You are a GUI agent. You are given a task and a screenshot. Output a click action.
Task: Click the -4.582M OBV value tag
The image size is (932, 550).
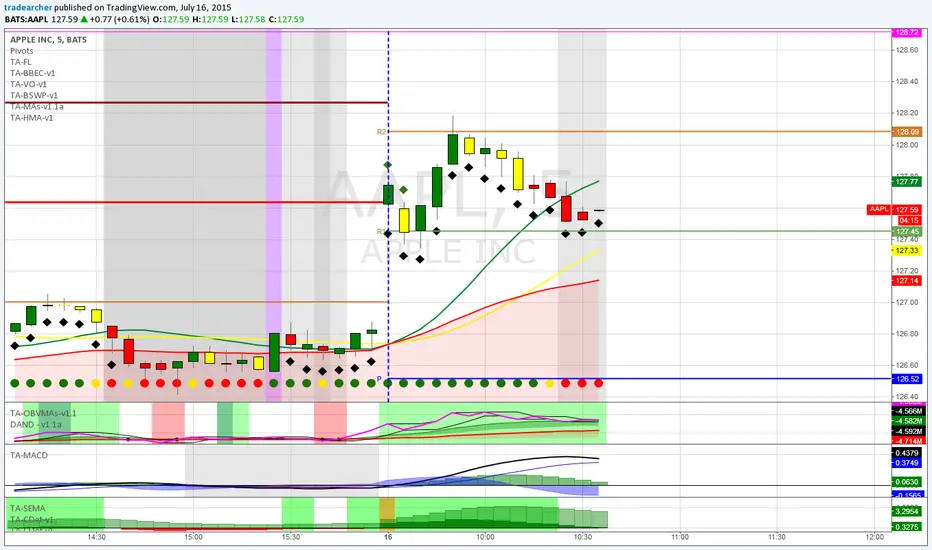coord(907,421)
